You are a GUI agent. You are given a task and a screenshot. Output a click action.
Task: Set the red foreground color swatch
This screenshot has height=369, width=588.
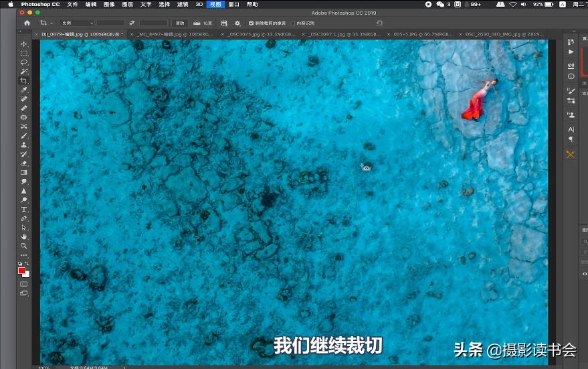(x=22, y=271)
